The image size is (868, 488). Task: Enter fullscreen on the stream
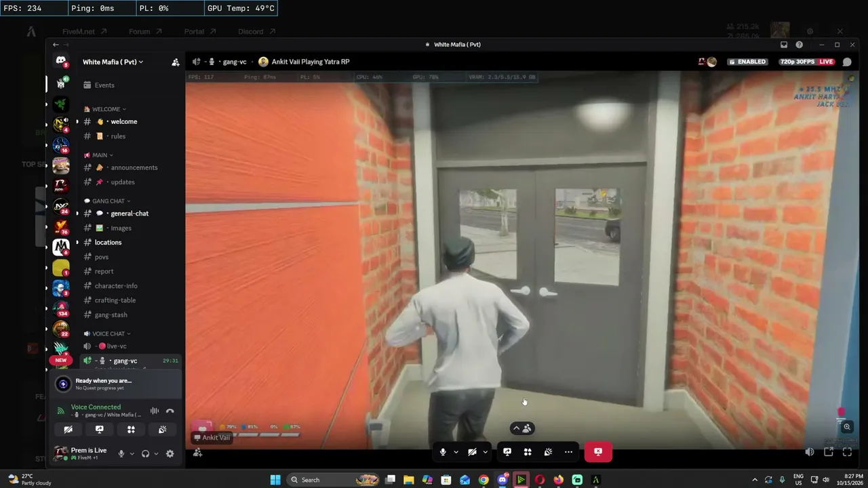(x=847, y=452)
